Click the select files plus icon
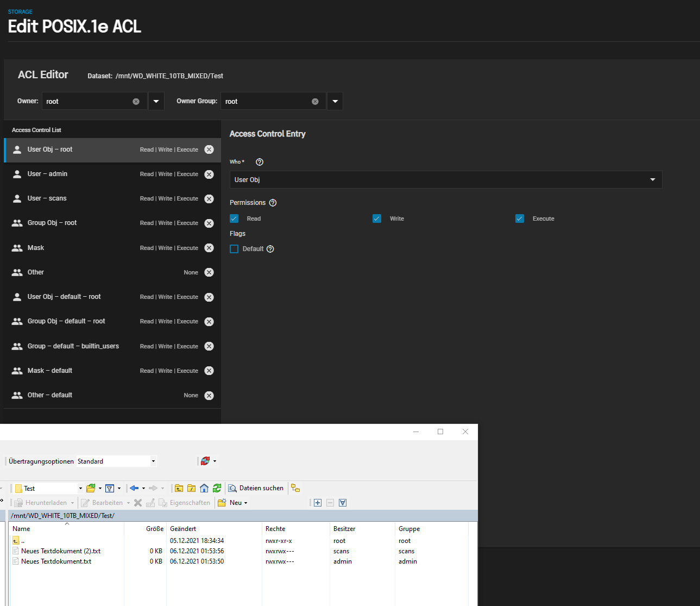700x606 pixels. 318,503
